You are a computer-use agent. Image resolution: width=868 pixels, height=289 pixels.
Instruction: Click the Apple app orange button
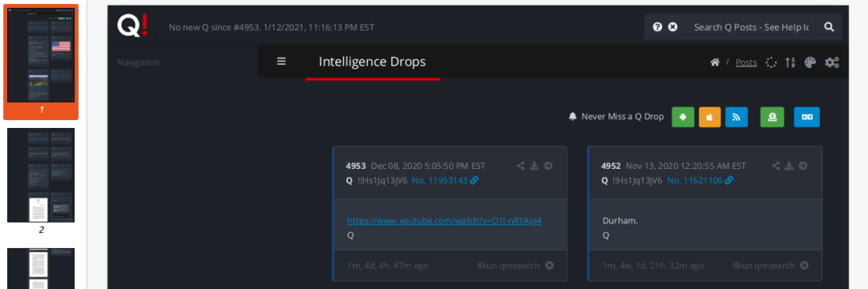709,117
